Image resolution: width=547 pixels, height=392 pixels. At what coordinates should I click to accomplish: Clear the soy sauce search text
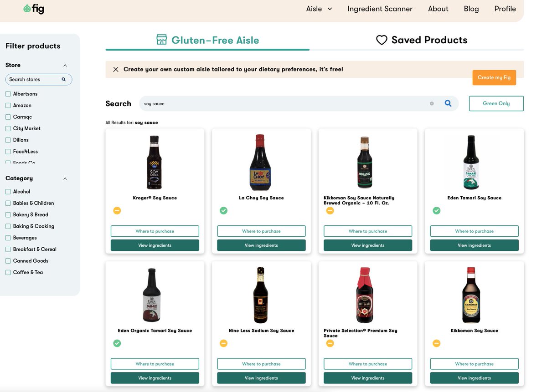[x=432, y=103]
